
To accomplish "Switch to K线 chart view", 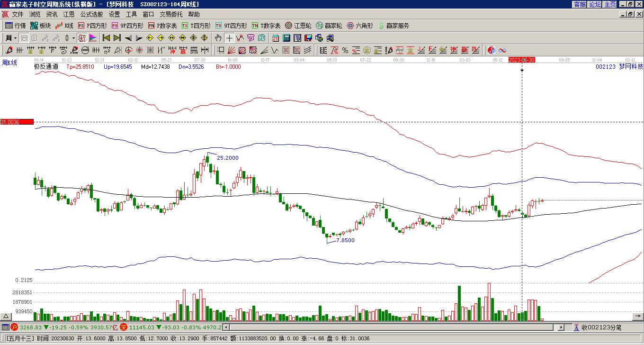I will (x=64, y=26).
